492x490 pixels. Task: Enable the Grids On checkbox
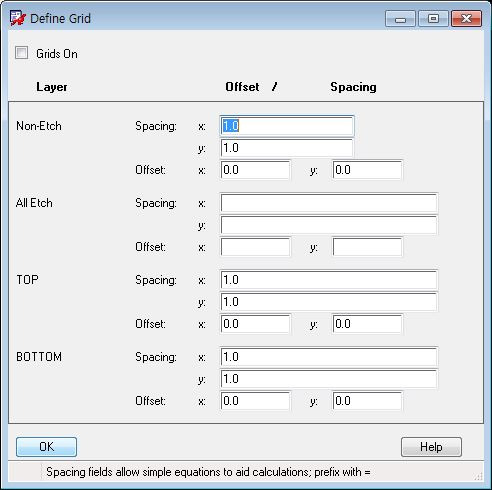click(x=21, y=53)
